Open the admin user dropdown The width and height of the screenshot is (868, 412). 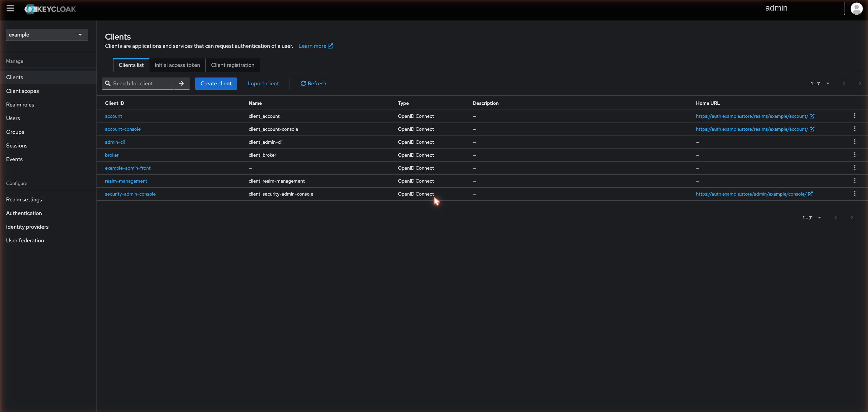[776, 8]
